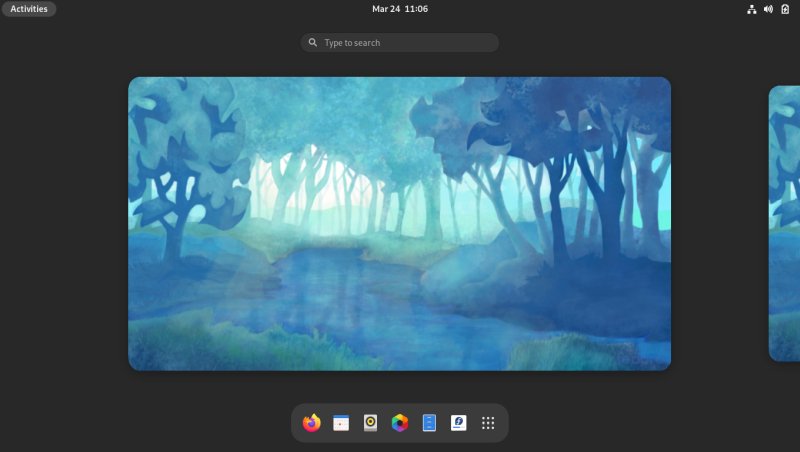
Task: Click the wired network status icon
Action: click(752, 9)
